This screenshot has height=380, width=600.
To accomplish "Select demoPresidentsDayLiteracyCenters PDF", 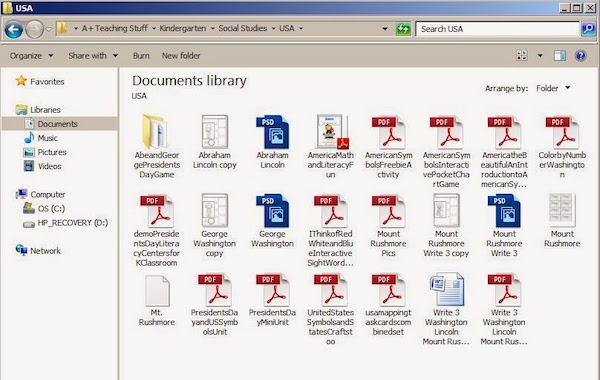I will tap(157, 230).
